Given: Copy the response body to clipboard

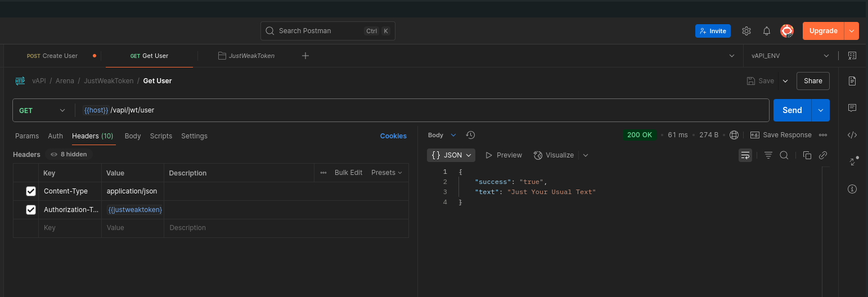Looking at the screenshot, I should click(807, 155).
